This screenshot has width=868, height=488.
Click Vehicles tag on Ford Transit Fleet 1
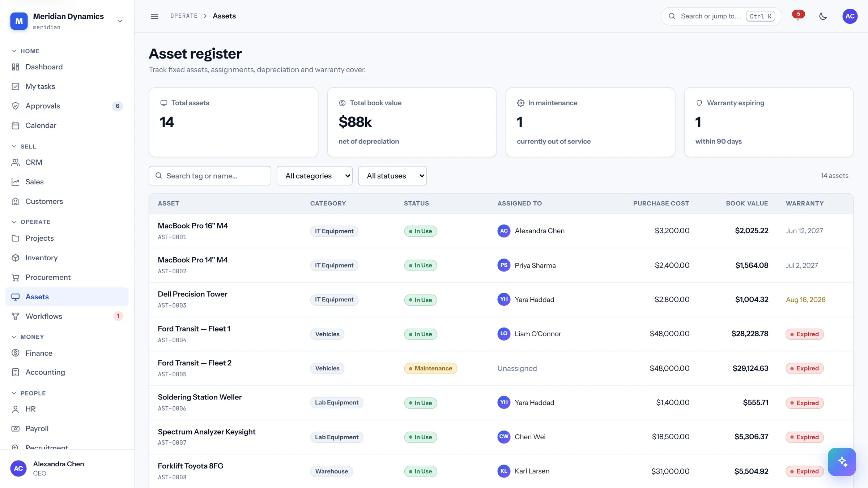pos(327,334)
